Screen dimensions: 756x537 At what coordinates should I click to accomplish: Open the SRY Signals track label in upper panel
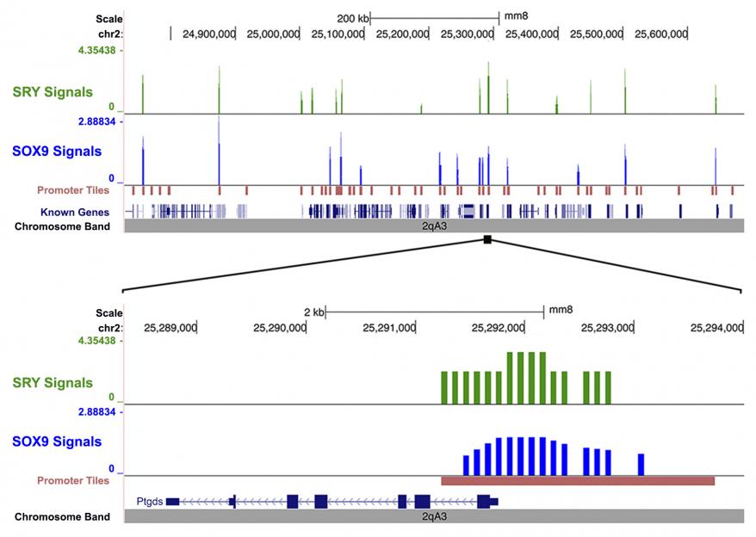click(53, 90)
